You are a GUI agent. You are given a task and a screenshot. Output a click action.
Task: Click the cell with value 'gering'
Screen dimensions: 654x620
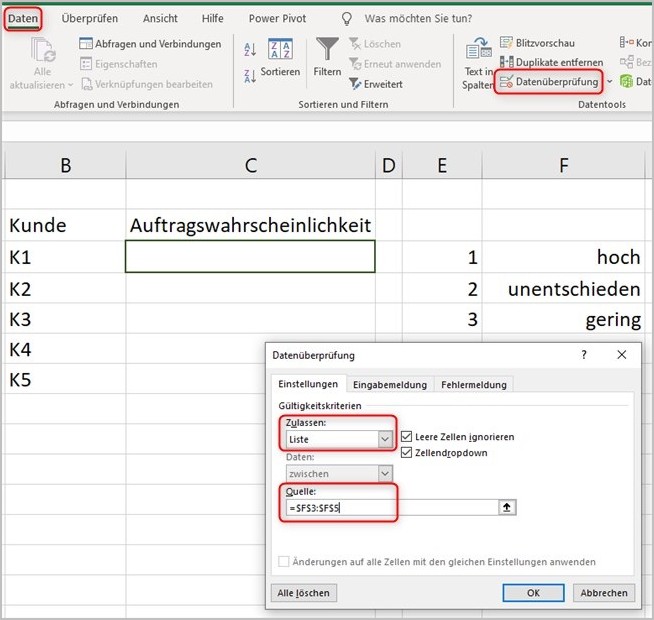point(563,319)
